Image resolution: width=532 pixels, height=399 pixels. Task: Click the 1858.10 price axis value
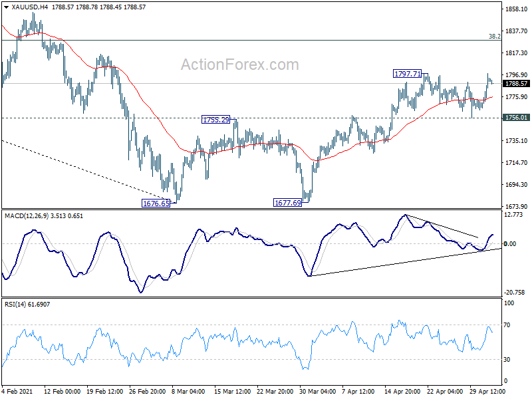point(516,9)
